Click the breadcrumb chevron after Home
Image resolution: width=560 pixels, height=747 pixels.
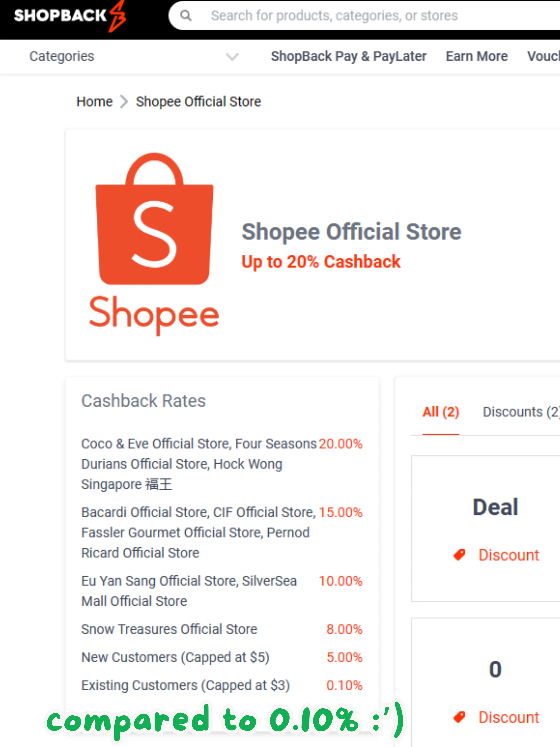coord(124,102)
